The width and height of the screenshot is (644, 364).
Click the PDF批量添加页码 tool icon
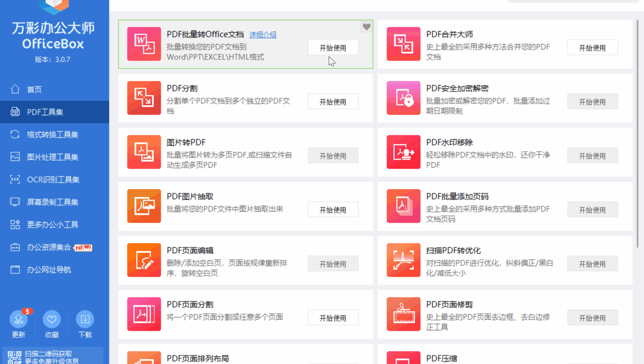point(403,206)
